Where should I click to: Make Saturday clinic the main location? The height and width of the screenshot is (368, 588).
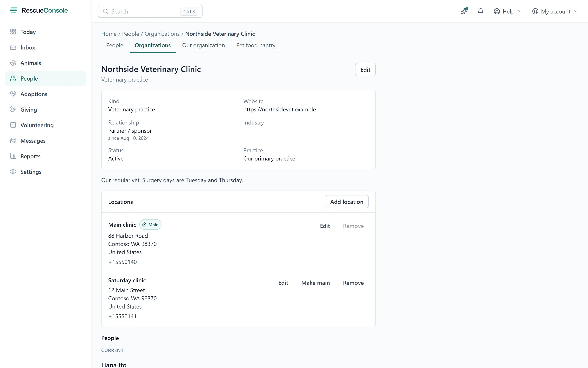pyautogui.click(x=316, y=283)
